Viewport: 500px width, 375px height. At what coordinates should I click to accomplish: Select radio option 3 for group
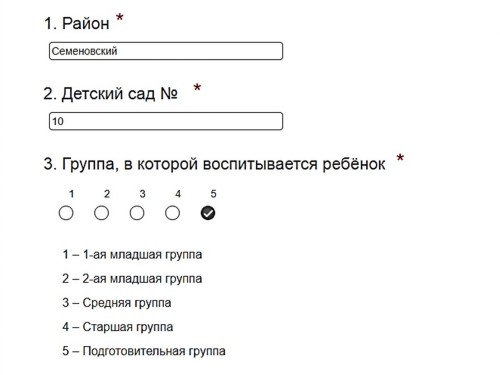(x=137, y=213)
